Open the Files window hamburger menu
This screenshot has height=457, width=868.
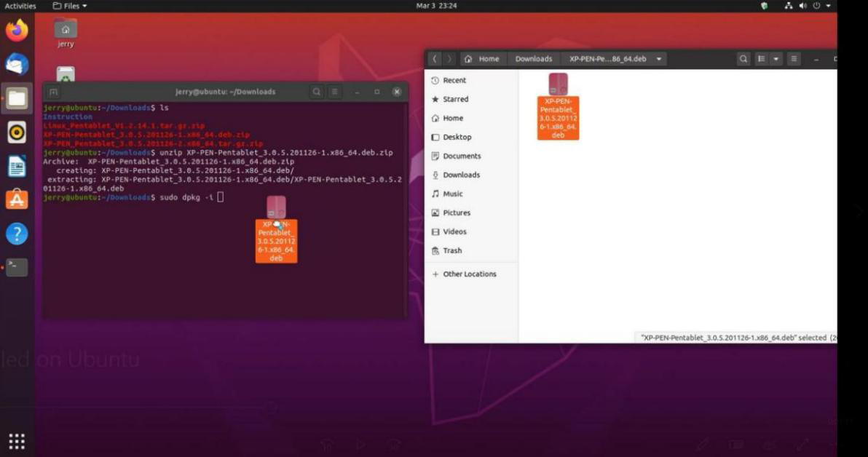(794, 59)
